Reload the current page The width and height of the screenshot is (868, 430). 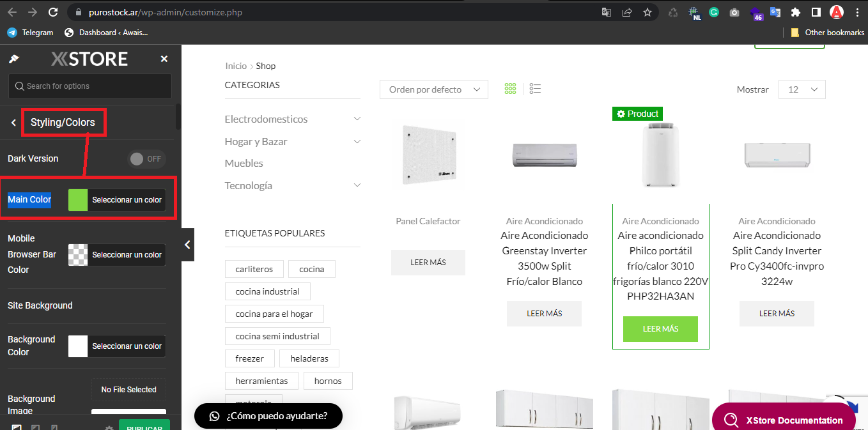pos(53,12)
